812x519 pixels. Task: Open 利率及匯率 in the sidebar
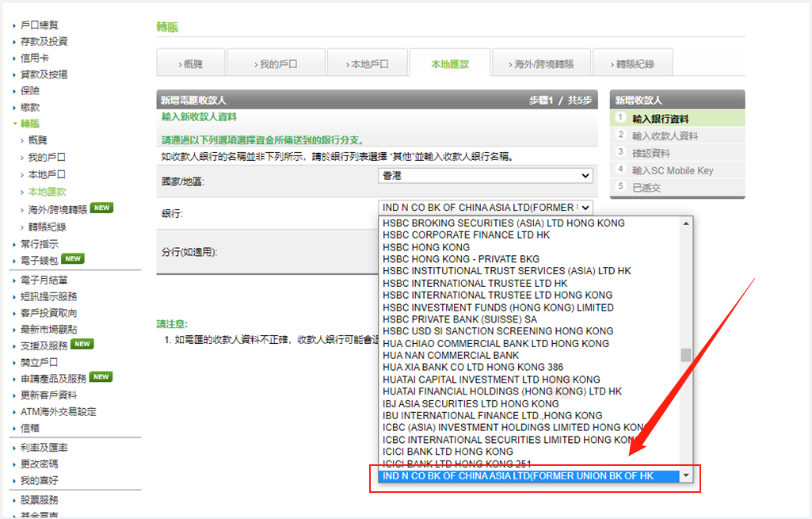44,448
